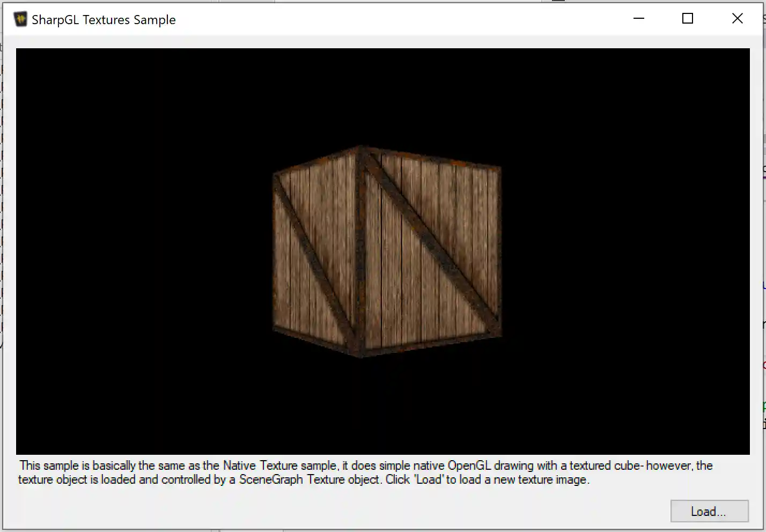Click the Load... button
Image resolution: width=766 pixels, height=532 pixels.
709,511
